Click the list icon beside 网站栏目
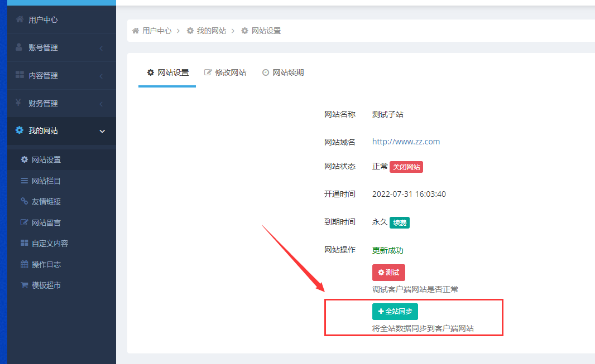 pos(25,181)
